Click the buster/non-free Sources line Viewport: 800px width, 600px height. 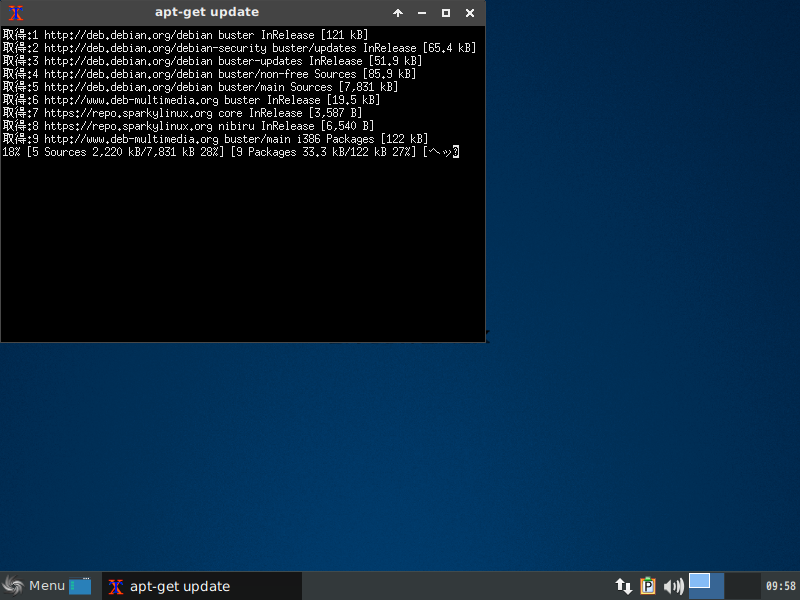click(x=209, y=74)
